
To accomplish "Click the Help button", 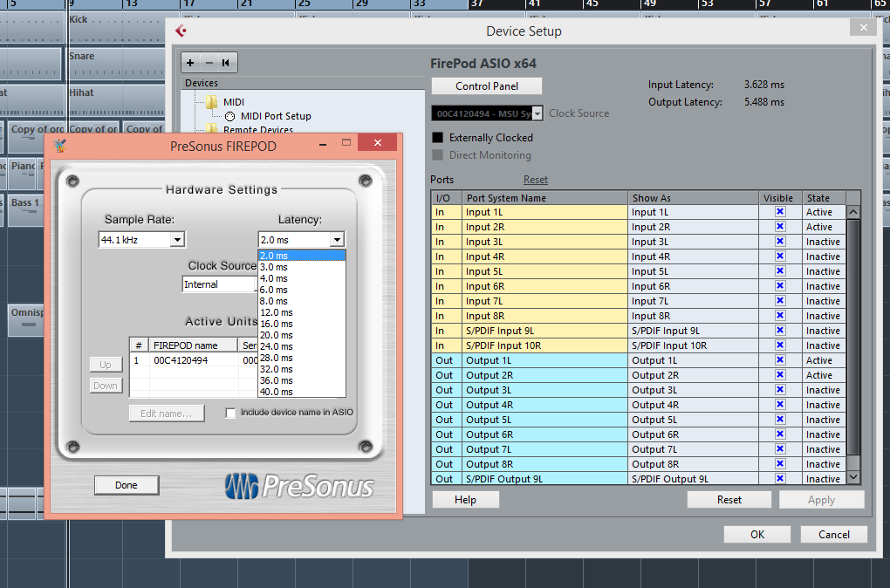I will [465, 500].
